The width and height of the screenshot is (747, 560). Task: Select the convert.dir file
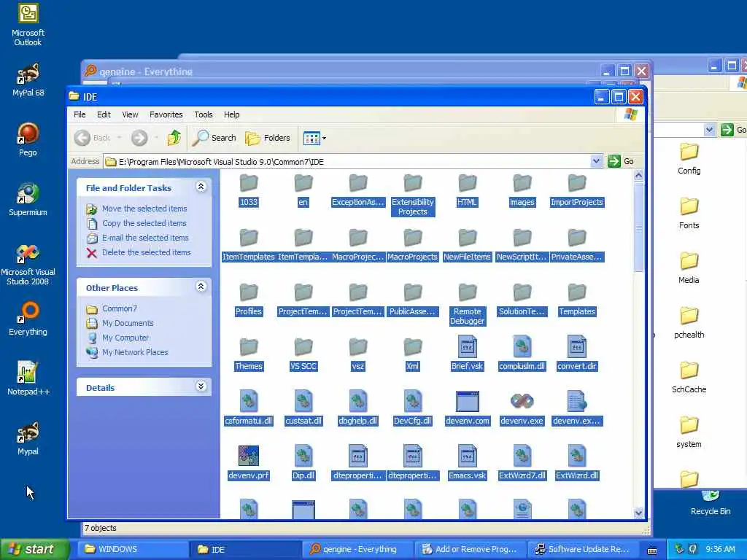(x=577, y=354)
